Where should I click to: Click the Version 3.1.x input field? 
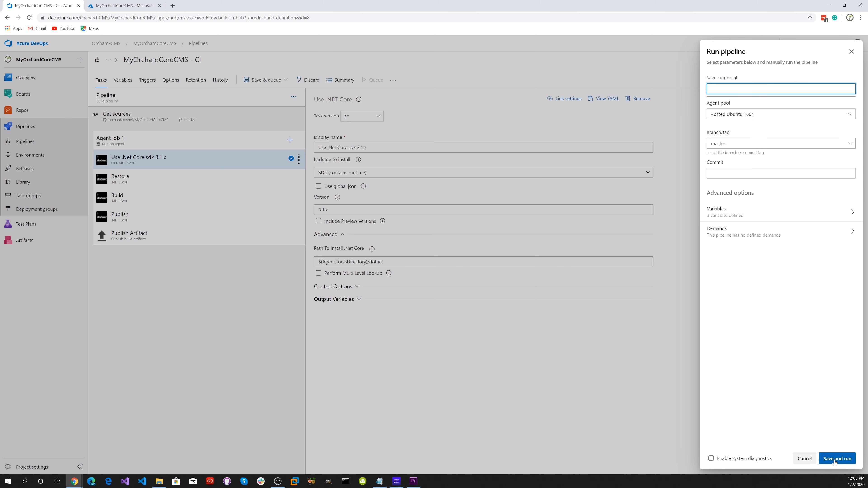tap(483, 210)
